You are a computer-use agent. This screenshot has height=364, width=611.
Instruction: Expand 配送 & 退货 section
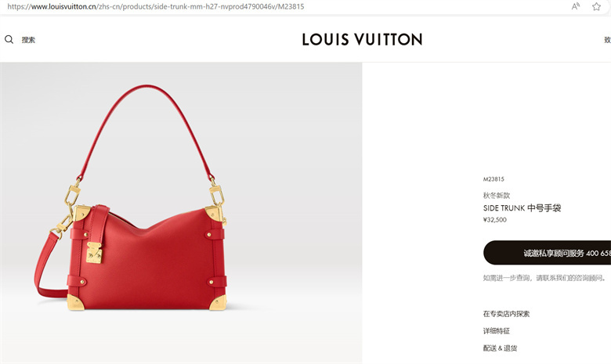click(x=500, y=348)
